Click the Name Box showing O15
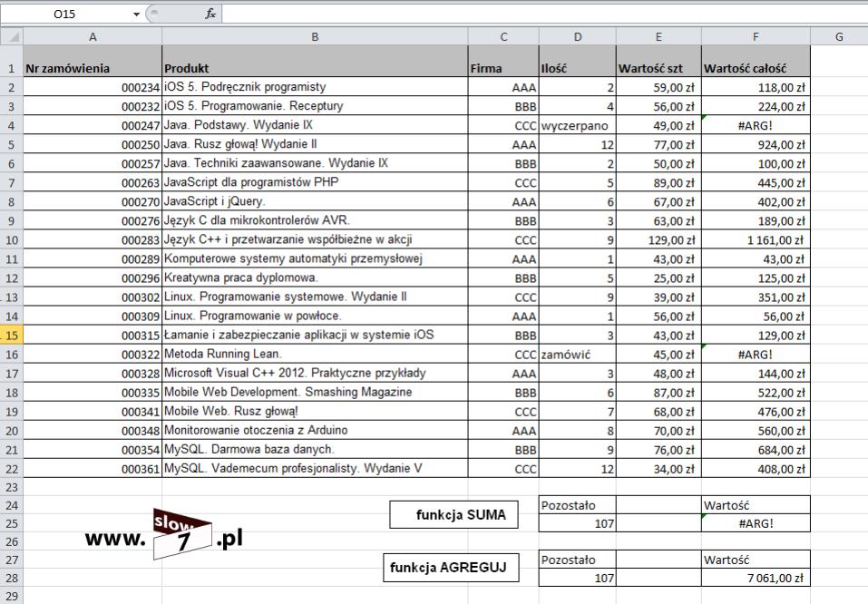Image resolution: width=868 pixels, height=604 pixels. click(x=64, y=15)
